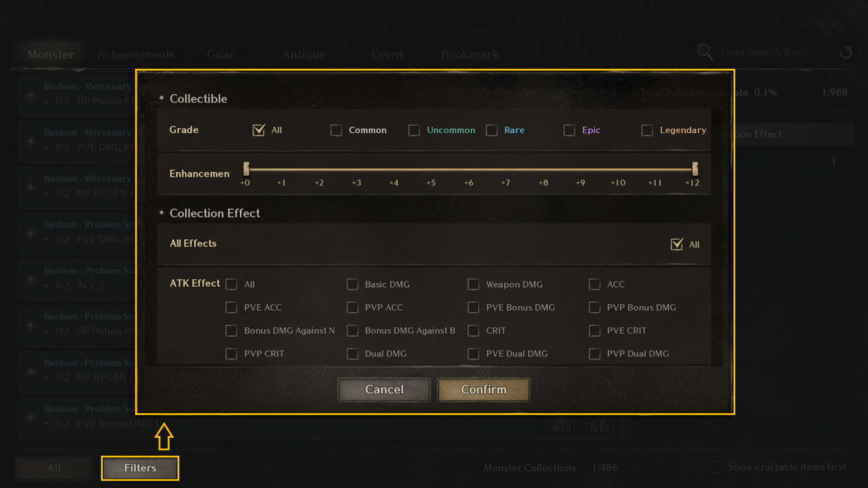Check the PVE CRIT checkbox
This screenshot has width=868, height=488.
coord(595,331)
